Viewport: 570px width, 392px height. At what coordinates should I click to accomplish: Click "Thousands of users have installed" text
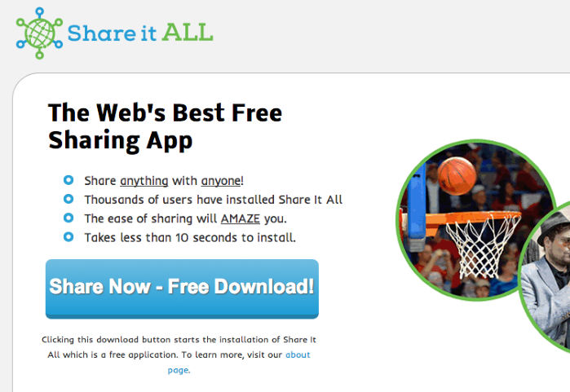179,200
